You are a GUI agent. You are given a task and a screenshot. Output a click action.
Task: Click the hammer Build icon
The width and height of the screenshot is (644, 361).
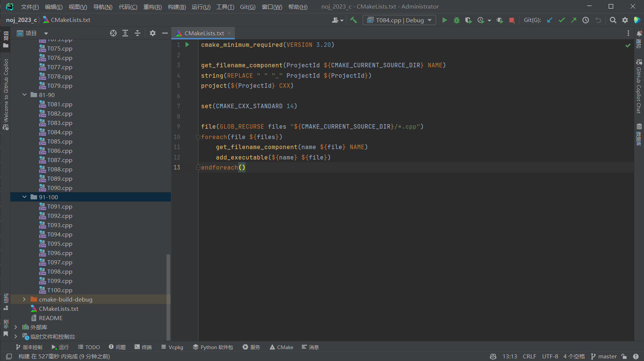tap(353, 20)
